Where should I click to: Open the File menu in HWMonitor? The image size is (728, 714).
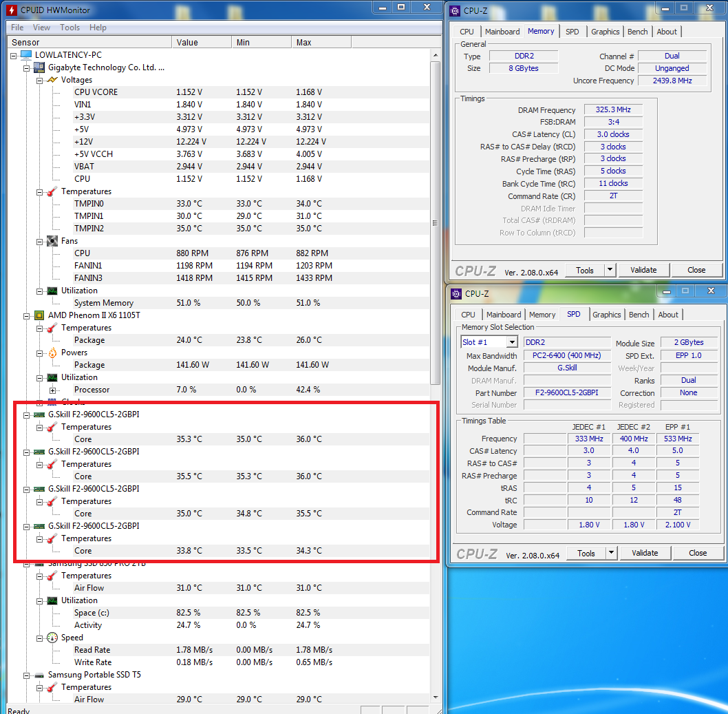pyautogui.click(x=17, y=28)
